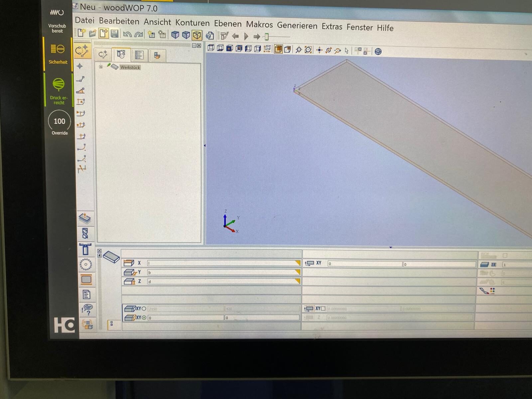Open file using the folder icon
This screenshot has height=399, width=532.
93,33
